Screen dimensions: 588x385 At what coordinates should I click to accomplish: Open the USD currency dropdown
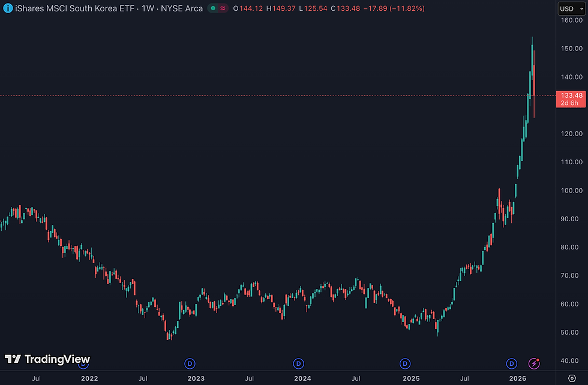point(571,8)
